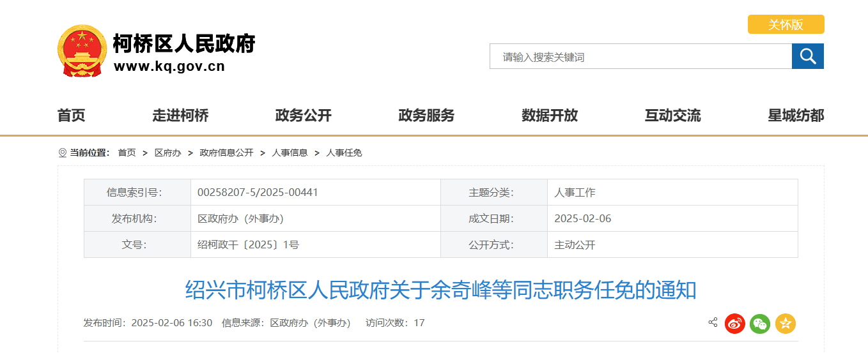Select index number 00258207-5/2025-00441
Image resolution: width=868 pixels, height=353 pixels.
click(258, 192)
